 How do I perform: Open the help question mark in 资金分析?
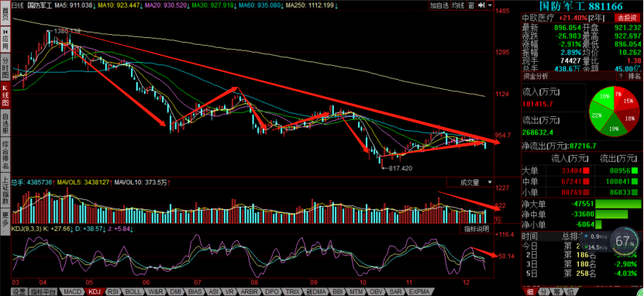click(620, 77)
